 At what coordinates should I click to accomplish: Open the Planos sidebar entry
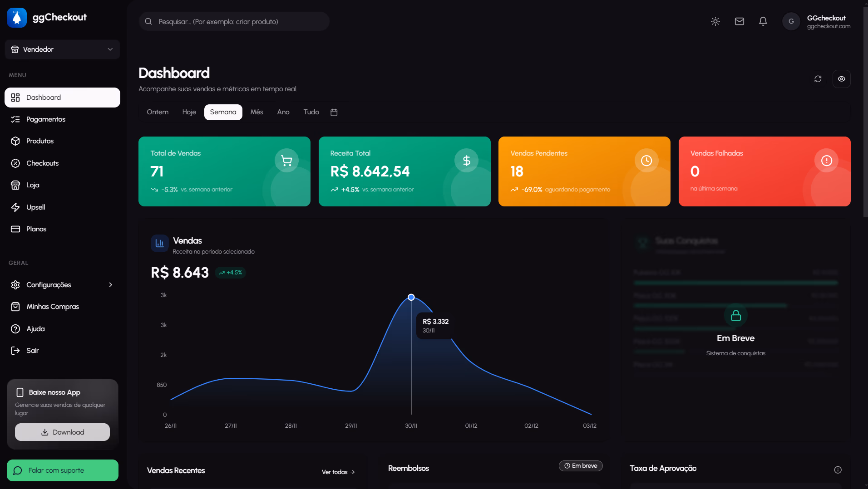click(x=62, y=229)
